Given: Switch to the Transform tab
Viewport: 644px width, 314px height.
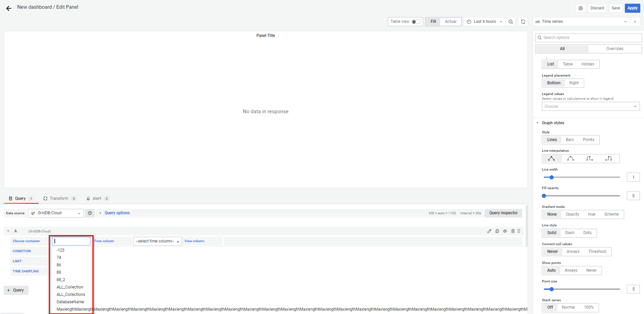Looking at the screenshot, I should click(x=59, y=198).
